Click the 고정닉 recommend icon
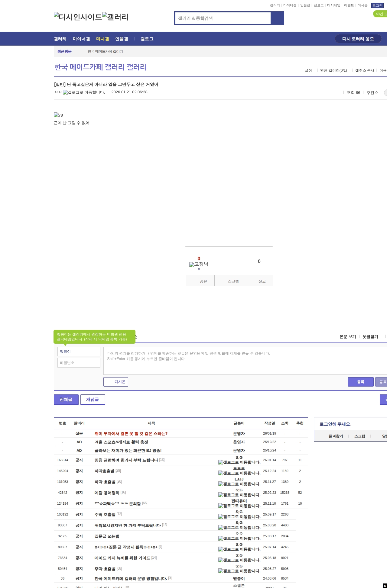This screenshot has width=387, height=588. point(199,264)
